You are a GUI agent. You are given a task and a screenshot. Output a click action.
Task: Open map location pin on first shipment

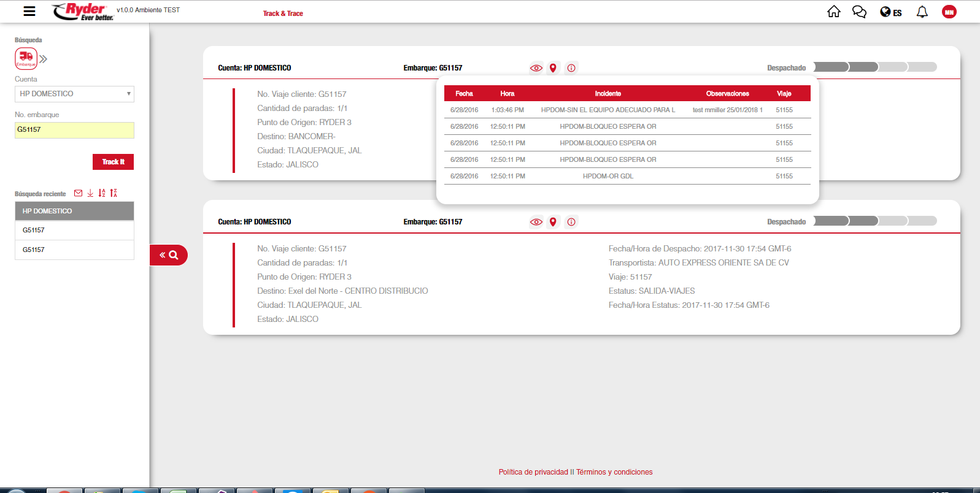553,68
